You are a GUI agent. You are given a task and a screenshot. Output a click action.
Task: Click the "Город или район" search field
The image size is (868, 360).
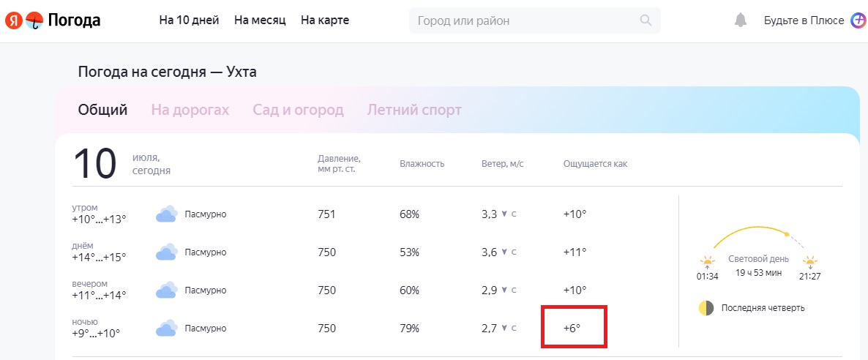[x=535, y=20]
